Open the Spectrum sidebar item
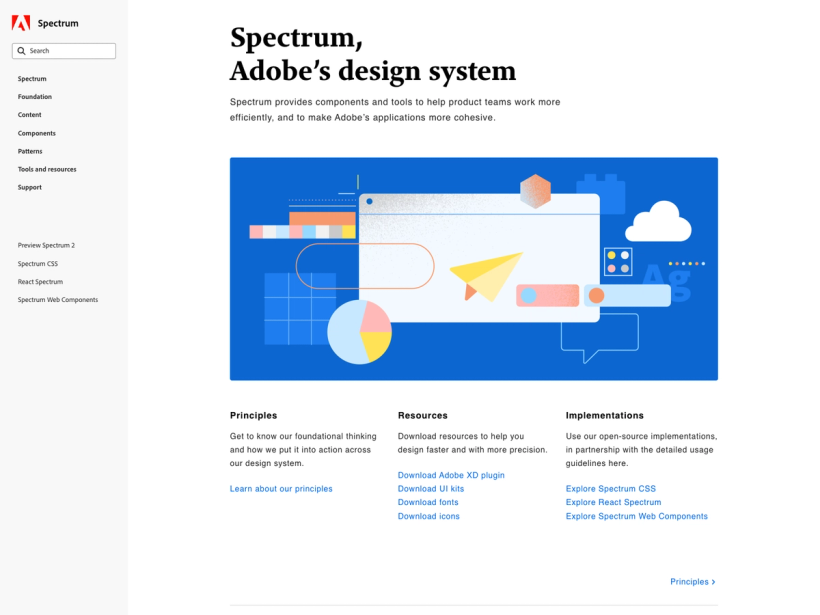The image size is (820, 615). coord(32,79)
